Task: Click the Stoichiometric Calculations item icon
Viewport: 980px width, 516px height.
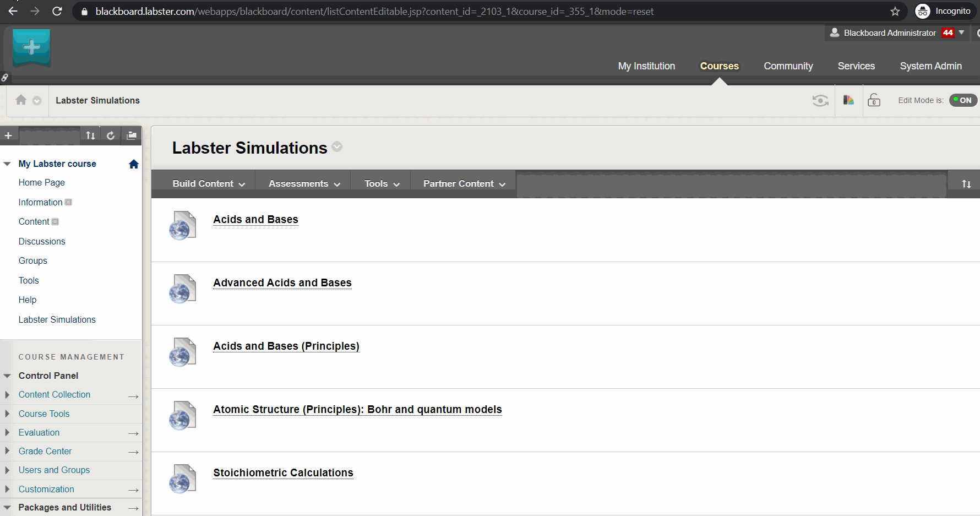Action: click(182, 479)
